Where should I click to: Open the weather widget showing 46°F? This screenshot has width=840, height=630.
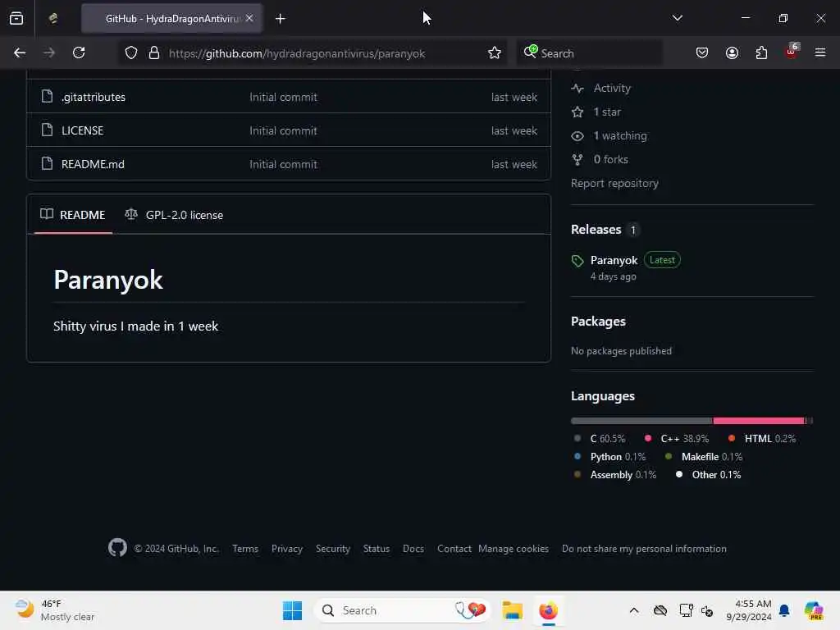(54, 610)
